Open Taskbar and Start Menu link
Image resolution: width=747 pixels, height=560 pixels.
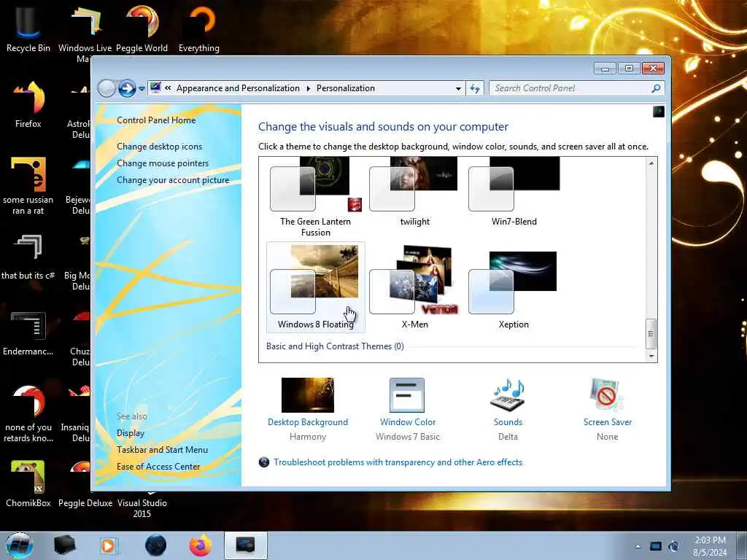pyautogui.click(x=162, y=449)
